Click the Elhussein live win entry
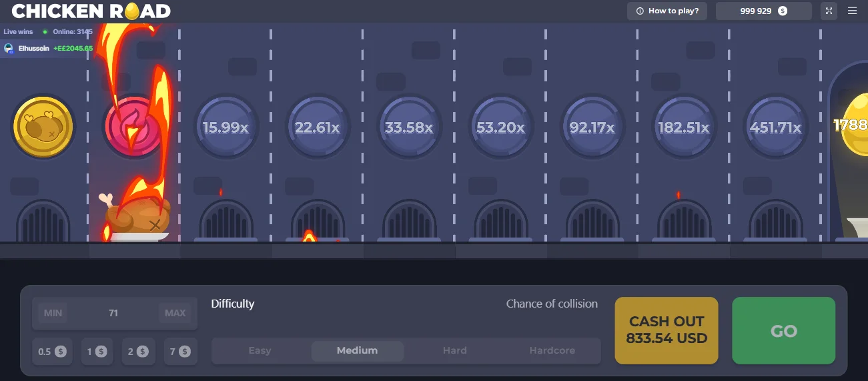Viewport: 868px width, 381px height. [x=47, y=48]
